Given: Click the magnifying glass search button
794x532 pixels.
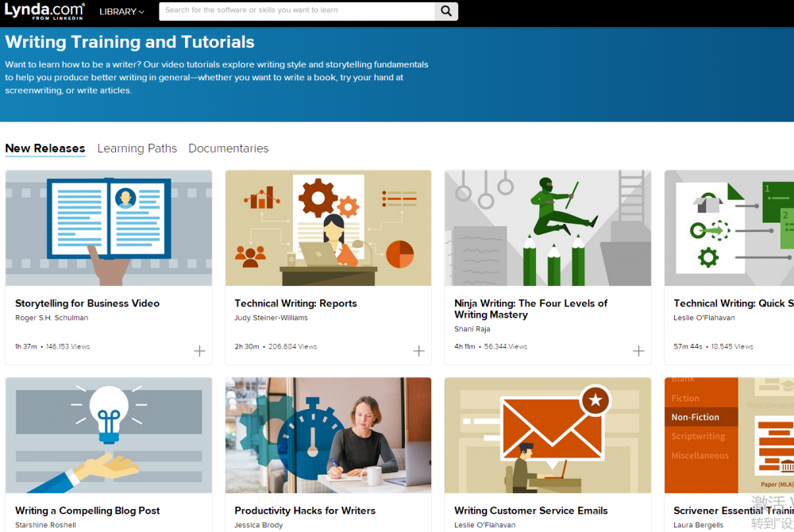Looking at the screenshot, I should tap(446, 11).
